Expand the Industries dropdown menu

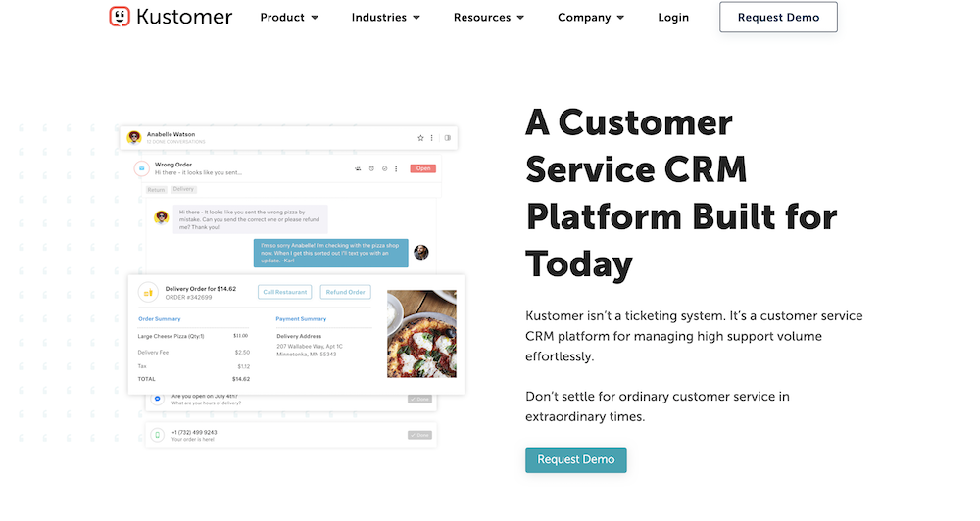[x=385, y=18]
